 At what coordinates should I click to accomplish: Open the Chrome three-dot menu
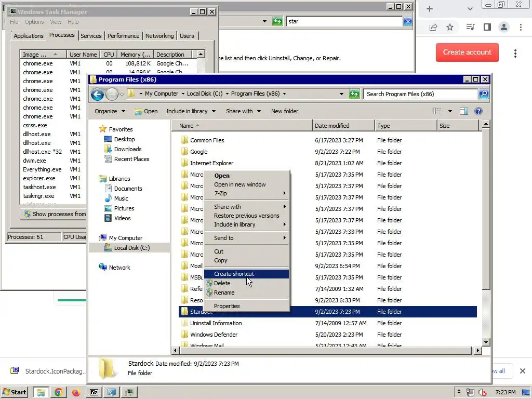tap(521, 27)
